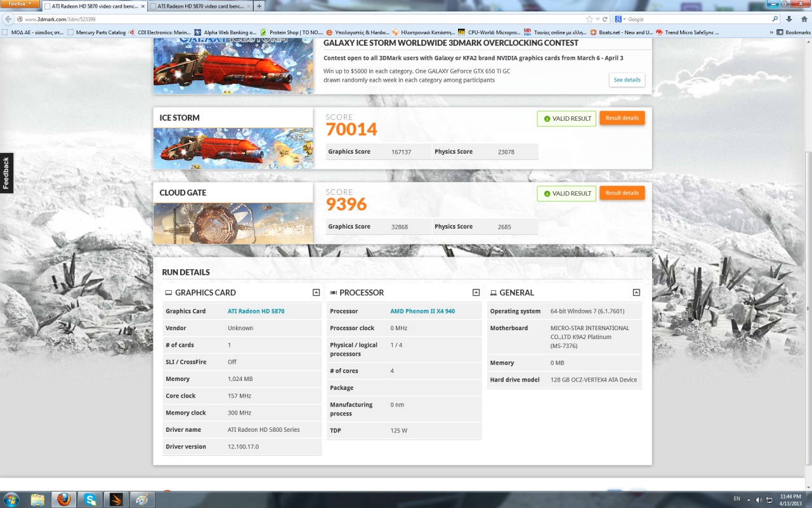
Task: Open the Windows Start menu
Action: 11,499
